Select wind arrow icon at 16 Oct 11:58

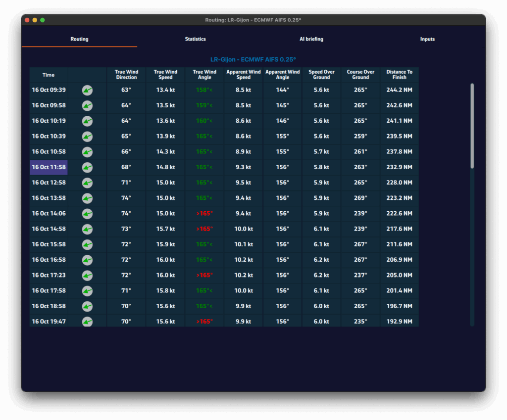click(x=87, y=167)
